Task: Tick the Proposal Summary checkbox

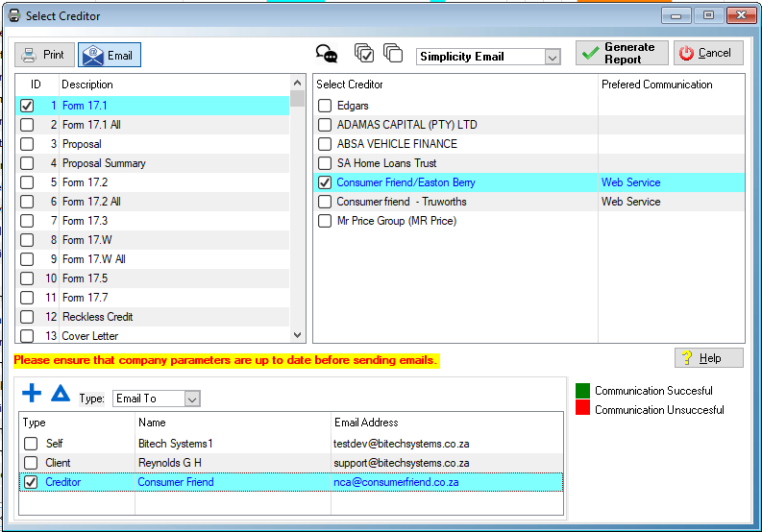Action: [x=27, y=163]
